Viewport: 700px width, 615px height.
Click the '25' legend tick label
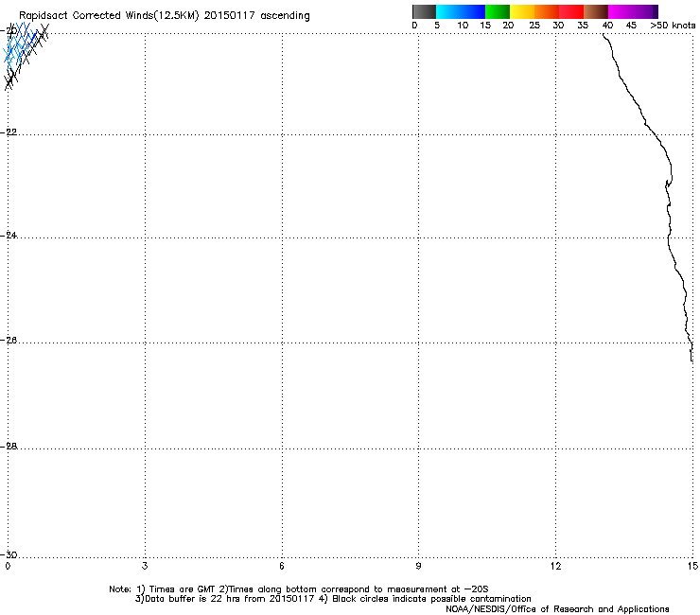534,26
